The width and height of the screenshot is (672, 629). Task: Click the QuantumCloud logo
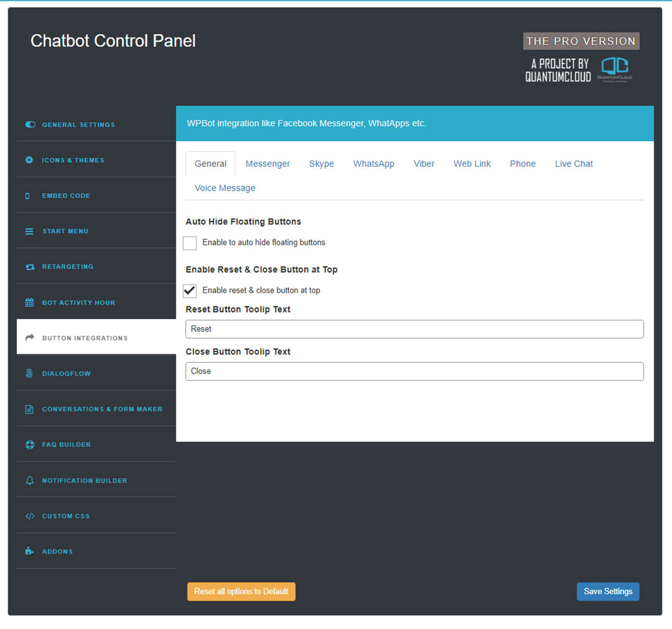point(615,69)
